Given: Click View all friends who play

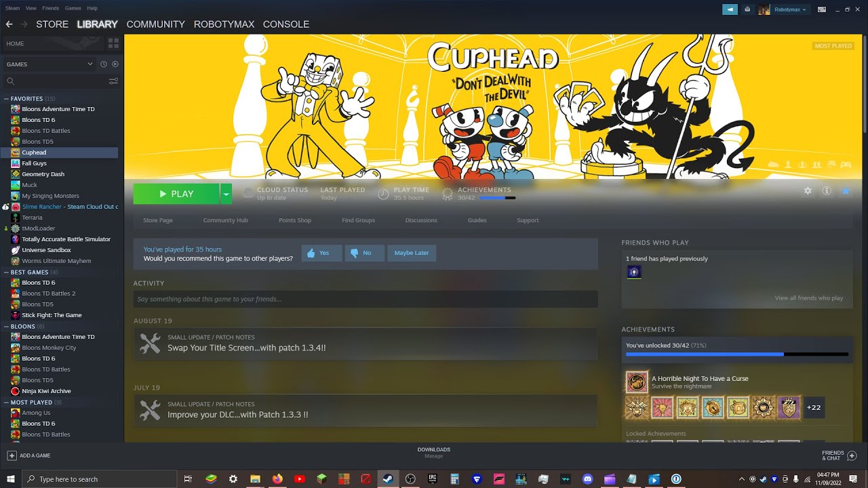Looking at the screenshot, I should pyautogui.click(x=809, y=298).
